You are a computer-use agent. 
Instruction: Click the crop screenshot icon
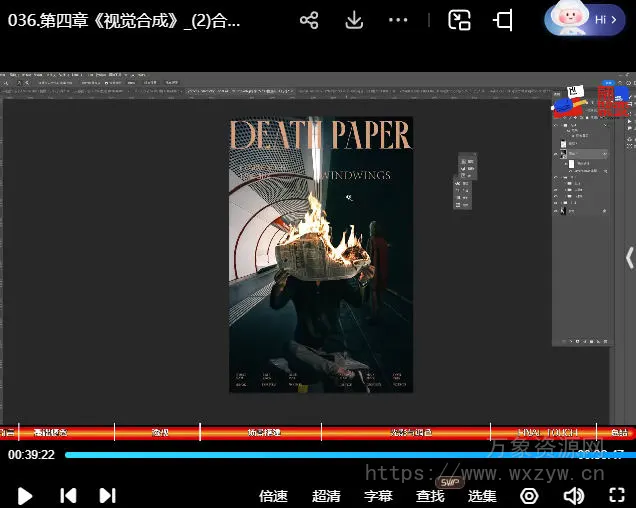point(503,20)
